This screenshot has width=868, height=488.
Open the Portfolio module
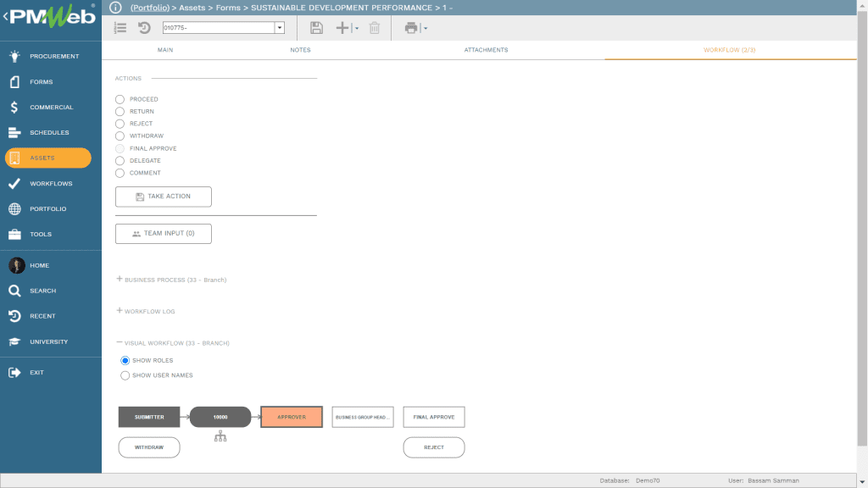point(50,209)
